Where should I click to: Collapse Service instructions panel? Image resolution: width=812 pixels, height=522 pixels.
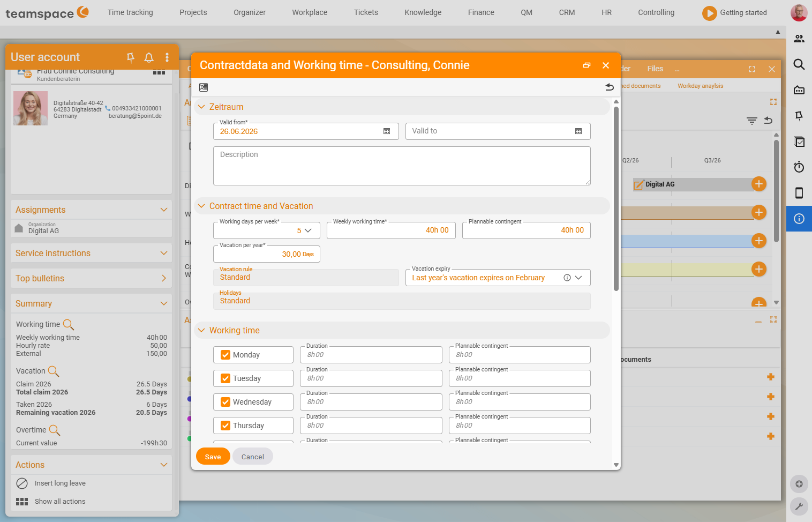(x=164, y=253)
